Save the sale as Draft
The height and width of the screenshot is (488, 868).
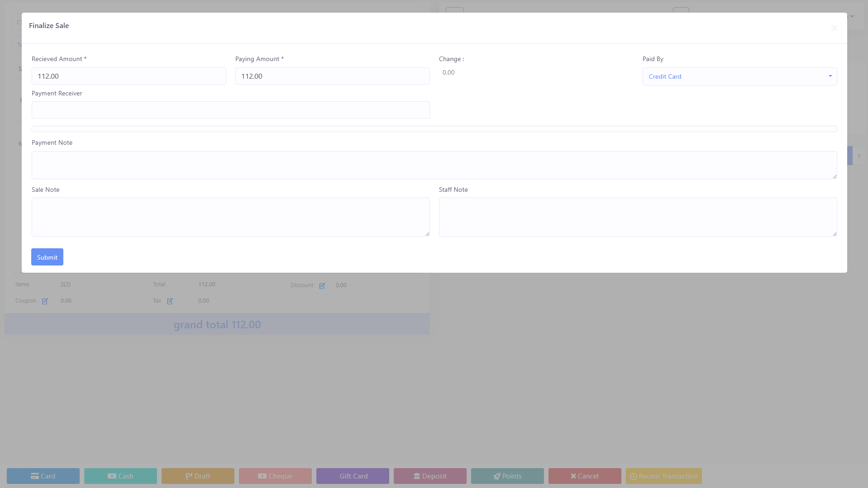point(198,476)
